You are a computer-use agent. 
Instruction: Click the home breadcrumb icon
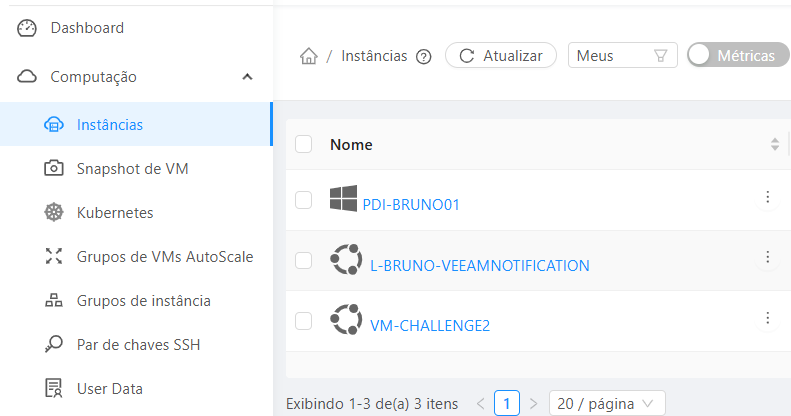(309, 56)
